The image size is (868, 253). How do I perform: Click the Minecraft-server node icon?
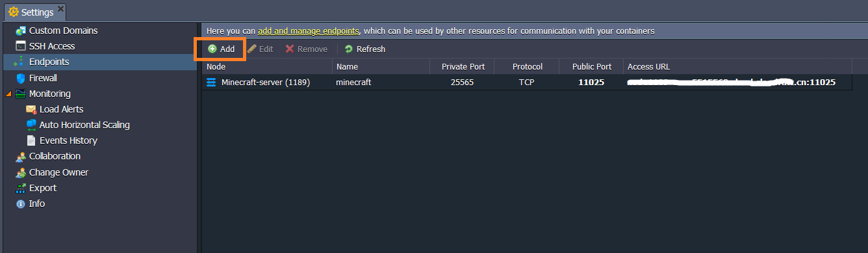[x=211, y=83]
